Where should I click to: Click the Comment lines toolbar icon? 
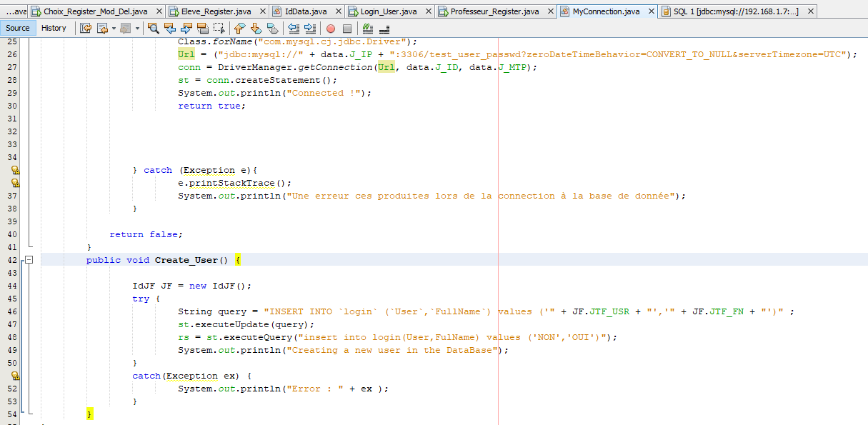[x=367, y=29]
